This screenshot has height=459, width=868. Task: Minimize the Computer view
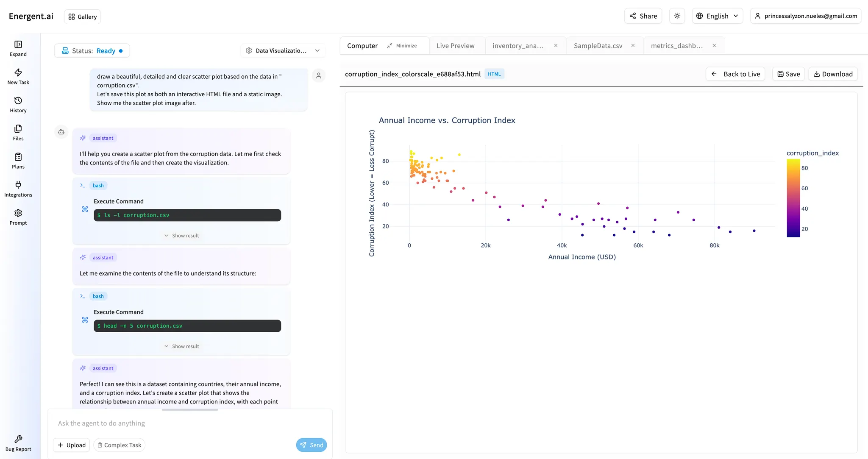click(401, 45)
